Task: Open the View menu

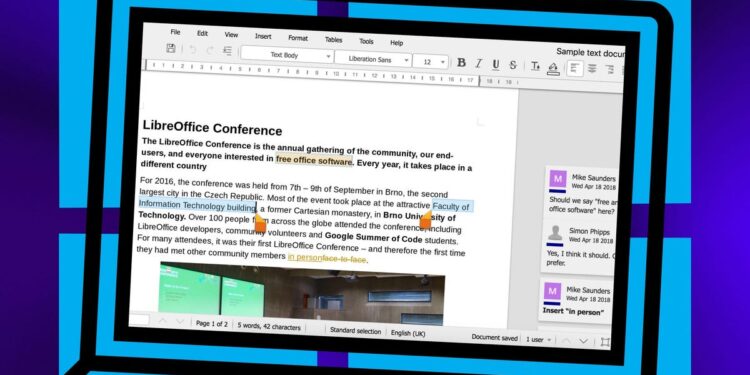Action: pos(231,35)
